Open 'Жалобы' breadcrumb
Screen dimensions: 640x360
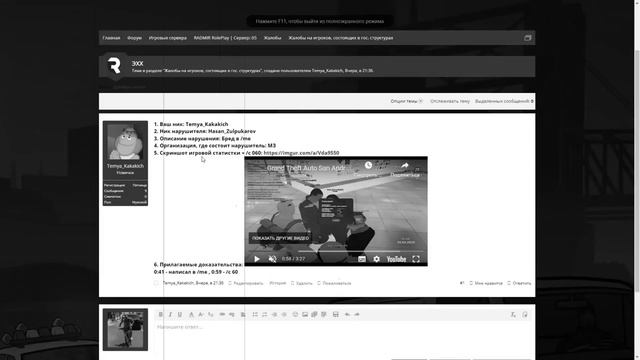pos(272,38)
